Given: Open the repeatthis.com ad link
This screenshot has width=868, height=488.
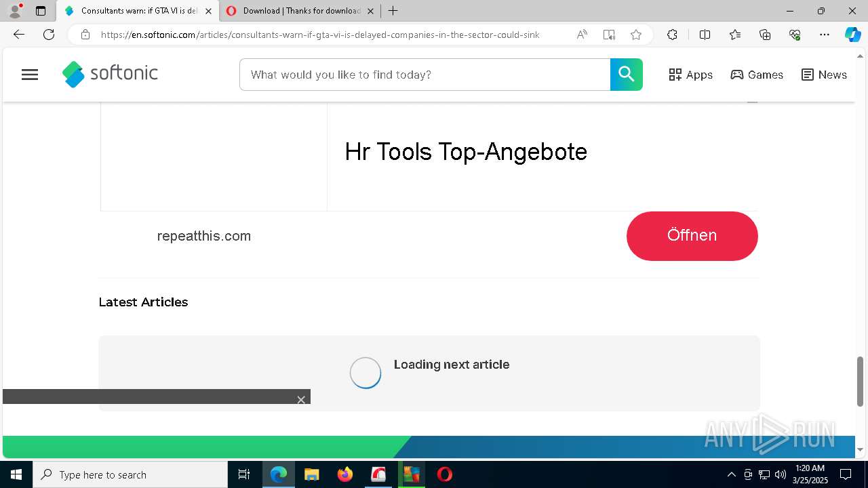Looking at the screenshot, I should coord(204,236).
